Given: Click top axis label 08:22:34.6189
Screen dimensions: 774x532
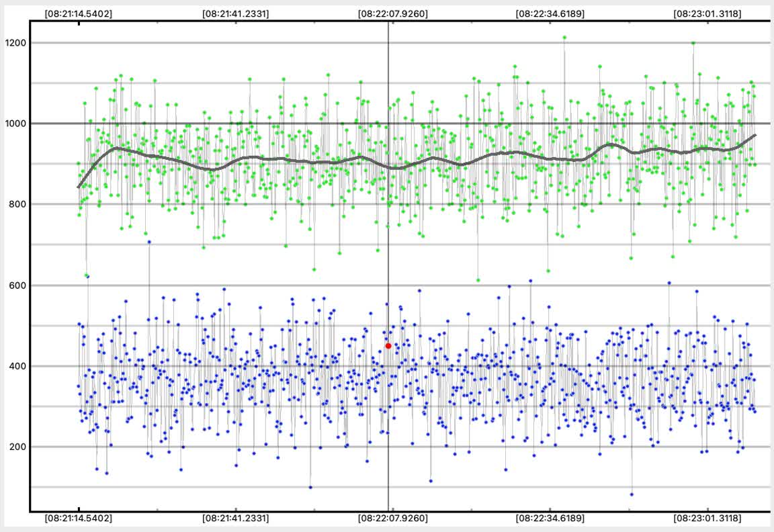Looking at the screenshot, I should coord(550,13).
